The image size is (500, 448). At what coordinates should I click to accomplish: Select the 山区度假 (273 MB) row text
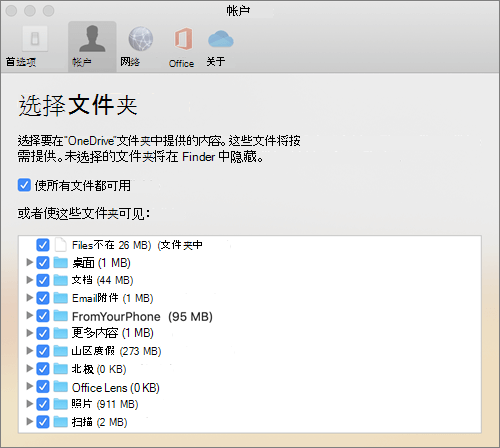click(116, 351)
